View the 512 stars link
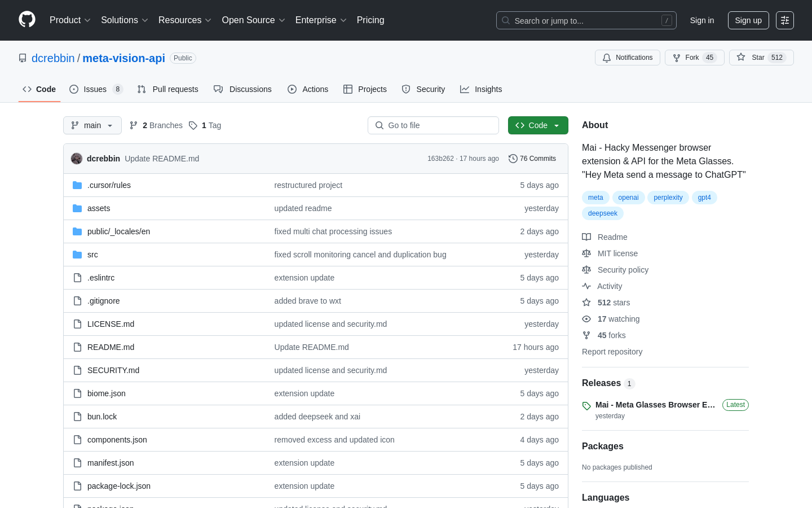The height and width of the screenshot is (508, 812). click(606, 303)
